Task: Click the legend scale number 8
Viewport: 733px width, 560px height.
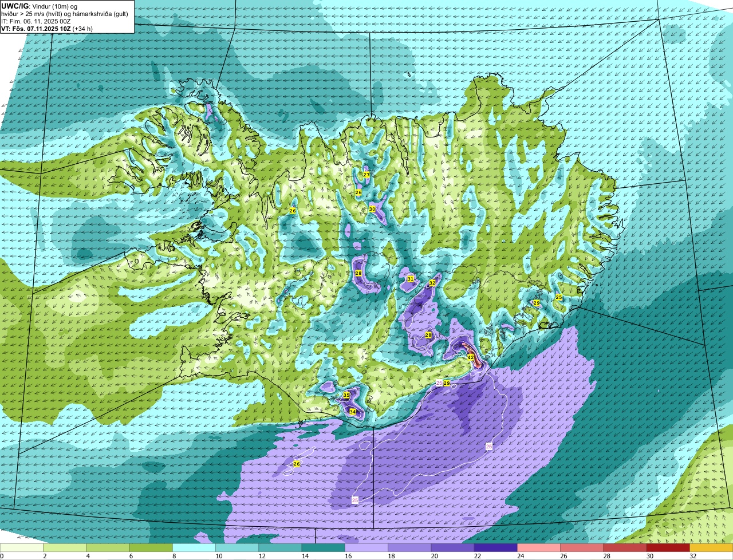Action: coord(173,556)
